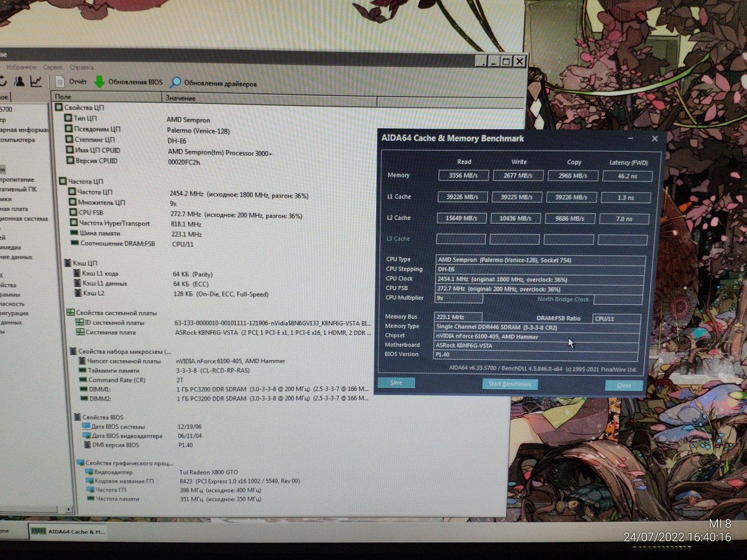
Task: Click the Memory Latency value 46.2 ns
Action: (627, 176)
